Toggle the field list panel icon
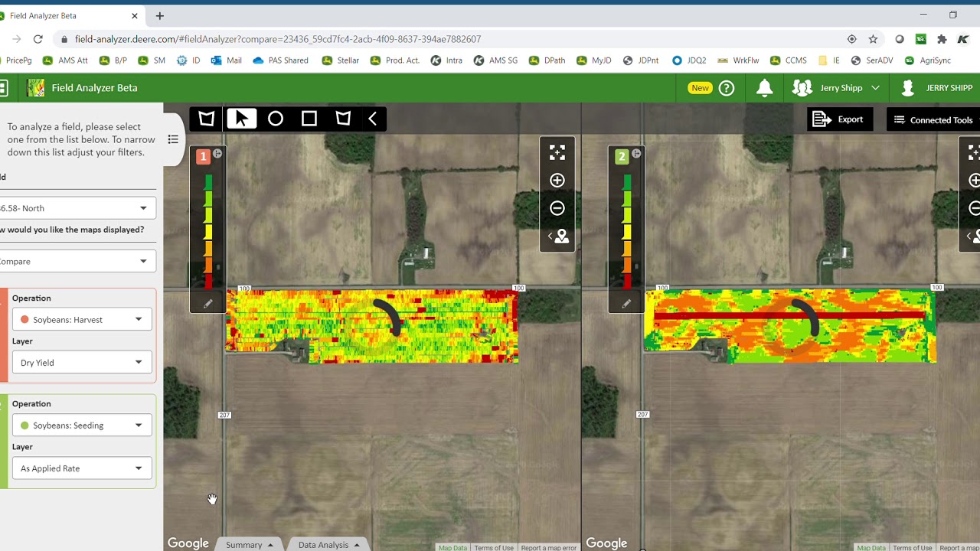 point(173,139)
